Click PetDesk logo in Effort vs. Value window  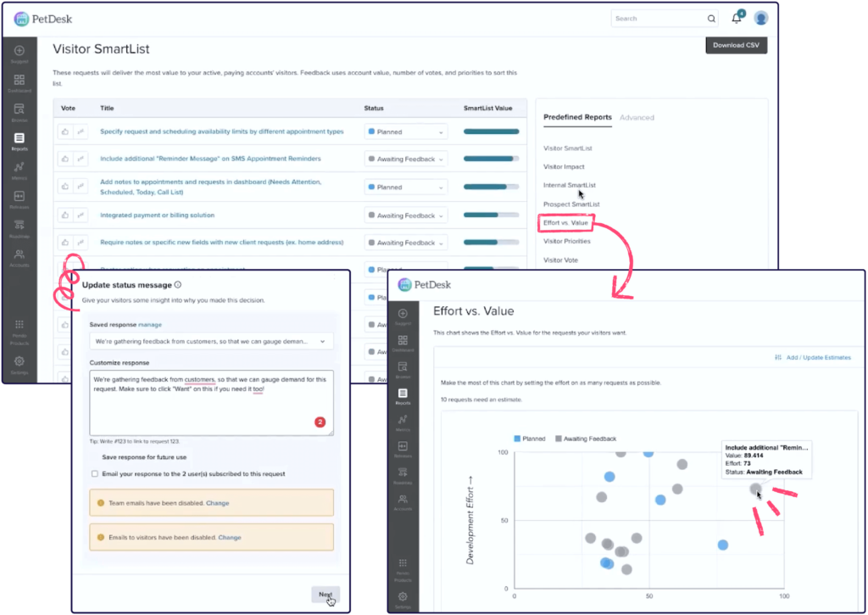(x=425, y=285)
